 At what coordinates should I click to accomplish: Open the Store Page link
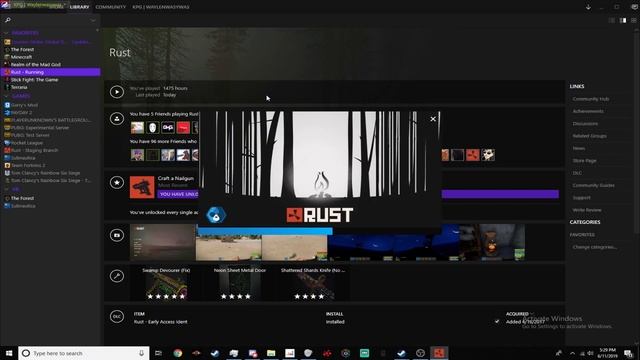584,160
